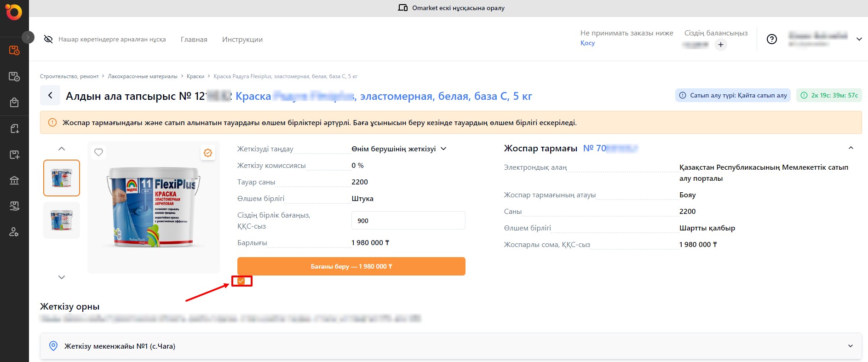Click the device icon beside 'Omarket ескі нұсқасына оралу'
The height and width of the screenshot is (362, 868).
[x=402, y=8]
